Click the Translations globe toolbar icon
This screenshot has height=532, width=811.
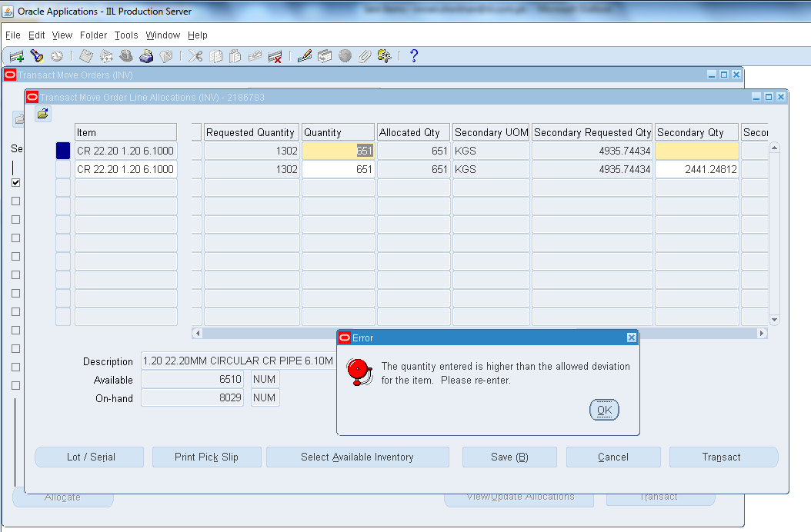[344, 55]
